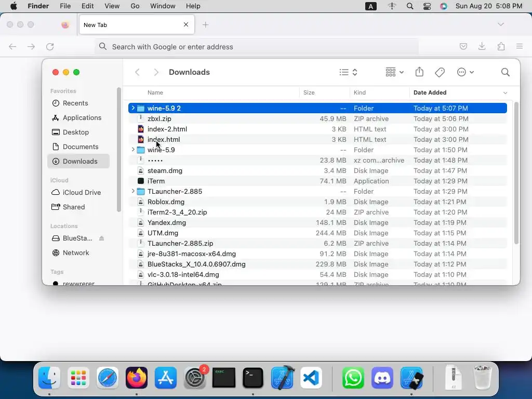This screenshot has width=532, height=399.
Task: Open the browser Downloads arrow icon
Action: point(482,46)
